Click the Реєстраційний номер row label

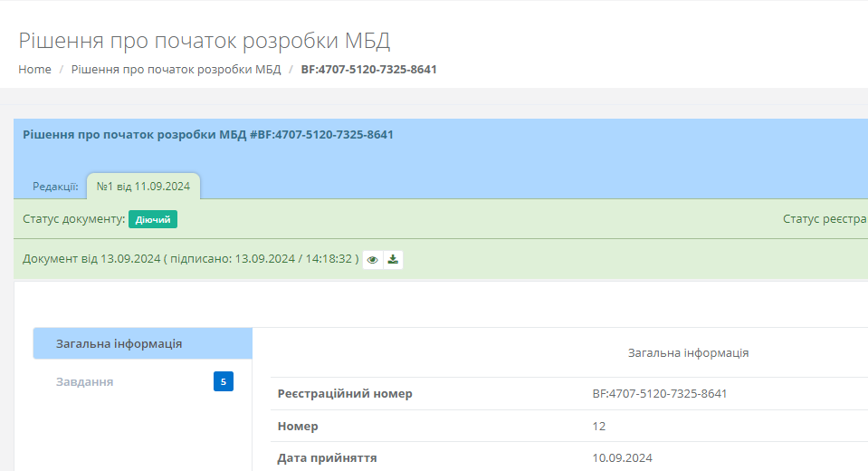point(345,393)
